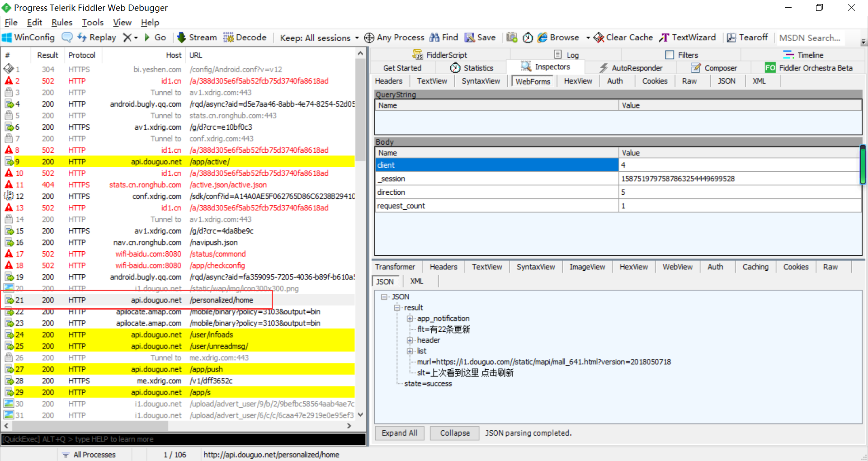Toggle Stream mode in toolbar
The image size is (868, 461).
197,38
